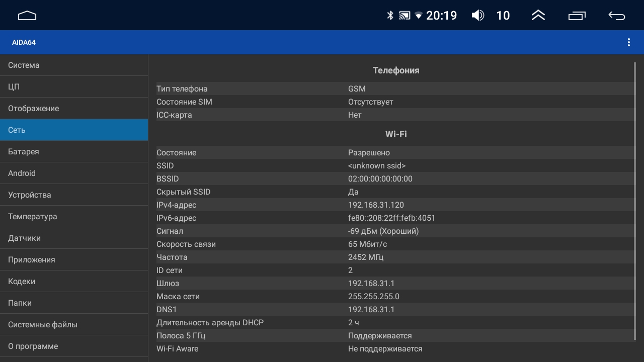The height and width of the screenshot is (362, 644).
Task: Select the ID сети row label
Action: pyautogui.click(x=170, y=270)
